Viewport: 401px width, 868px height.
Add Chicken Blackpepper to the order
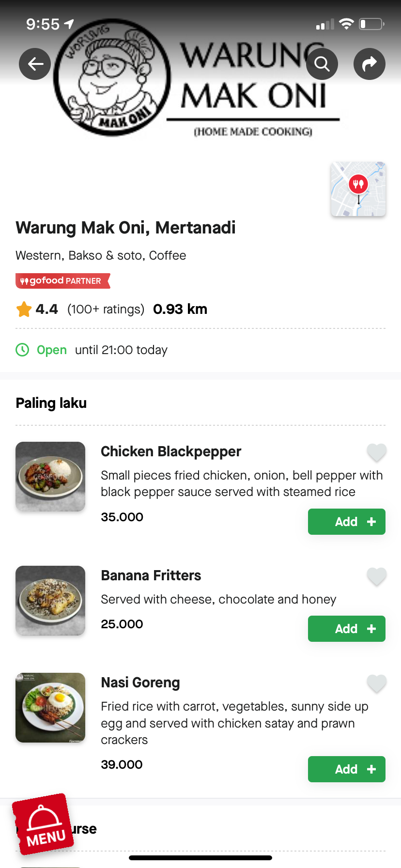click(x=347, y=522)
